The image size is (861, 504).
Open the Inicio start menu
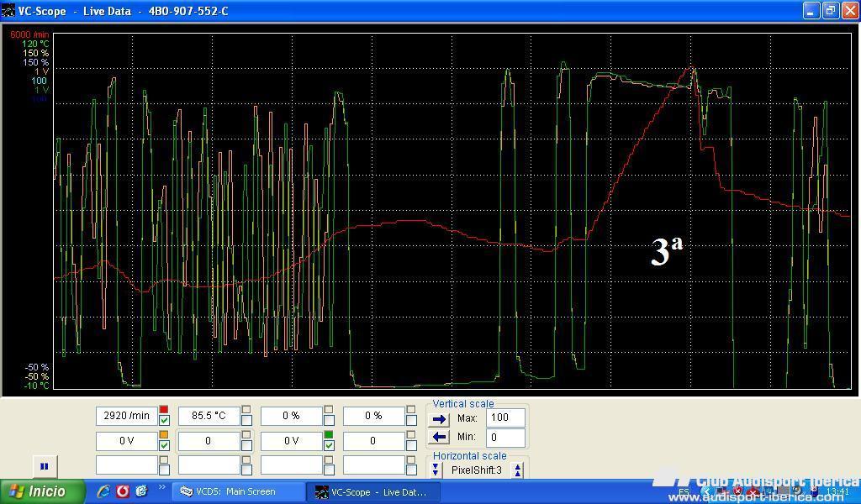click(43, 491)
